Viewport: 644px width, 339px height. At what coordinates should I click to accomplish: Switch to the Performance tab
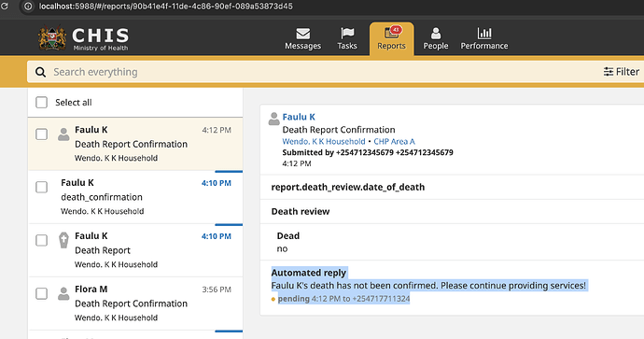point(484,39)
